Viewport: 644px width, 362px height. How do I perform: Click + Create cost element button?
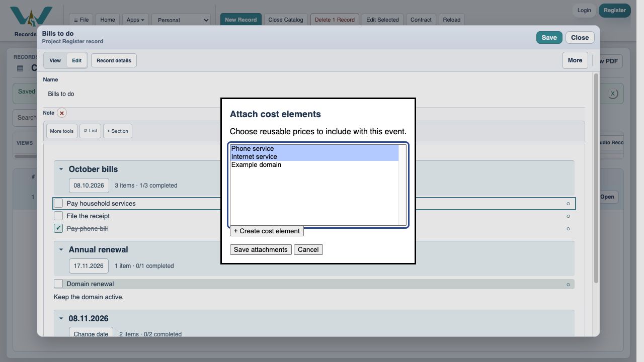point(267,231)
